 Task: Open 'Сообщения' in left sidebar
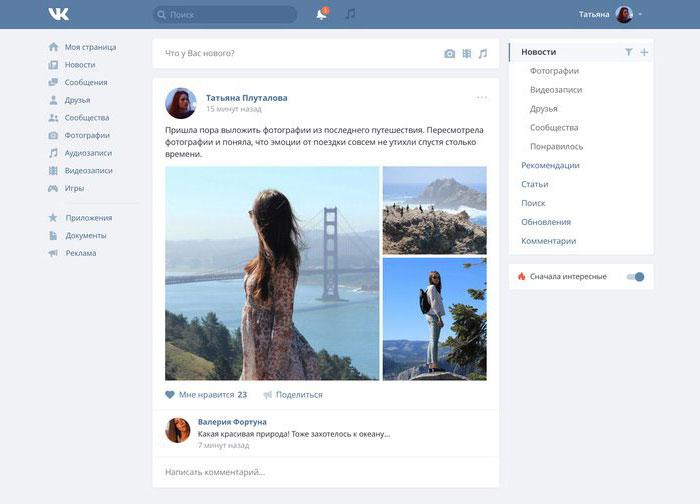click(85, 82)
